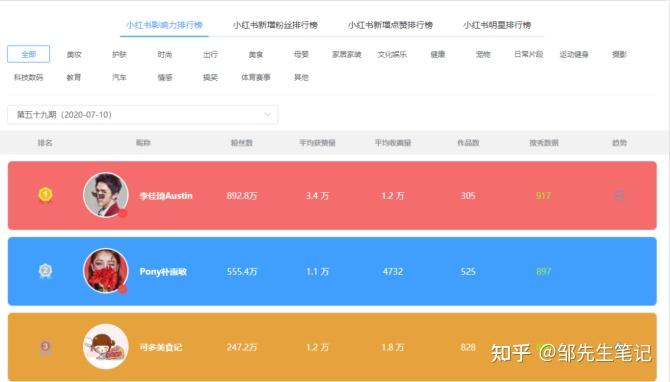
Task: Select the 全部 category filter
Action: (x=29, y=54)
